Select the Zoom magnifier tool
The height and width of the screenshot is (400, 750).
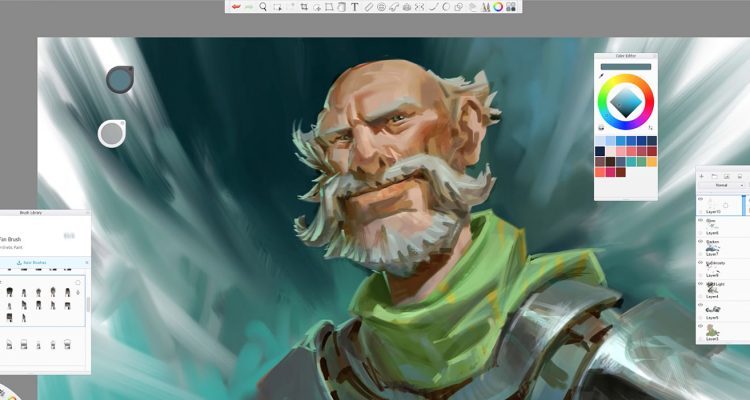pos(263,6)
